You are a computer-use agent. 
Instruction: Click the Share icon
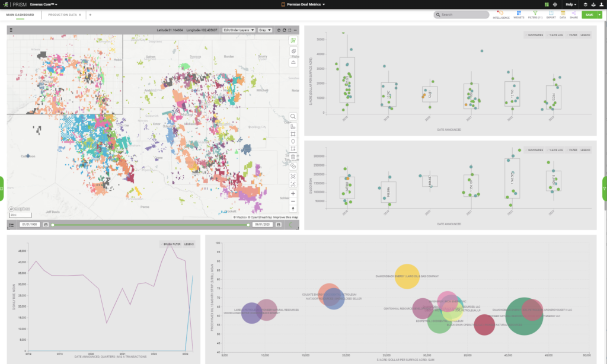pyautogui.click(x=574, y=14)
